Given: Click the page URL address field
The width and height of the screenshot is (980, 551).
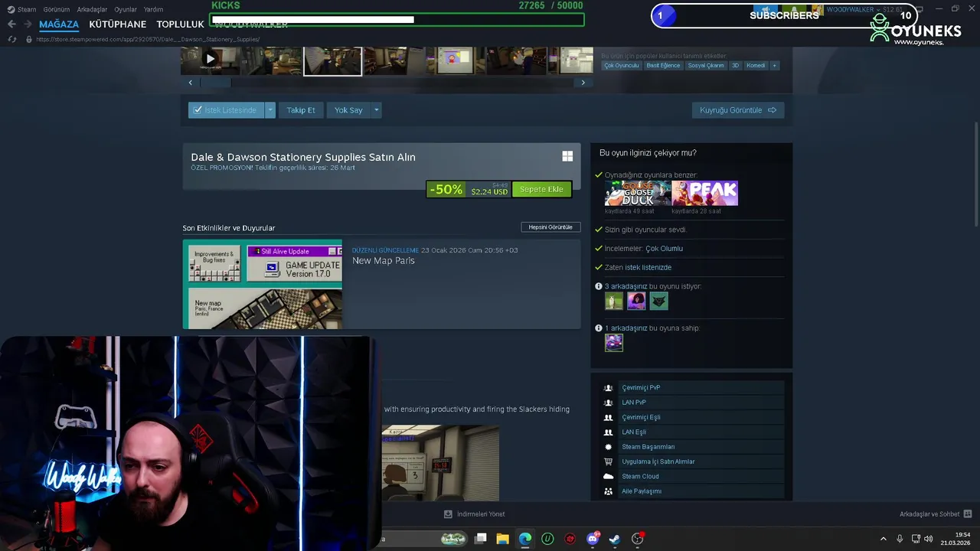Looking at the screenshot, I should [x=148, y=39].
